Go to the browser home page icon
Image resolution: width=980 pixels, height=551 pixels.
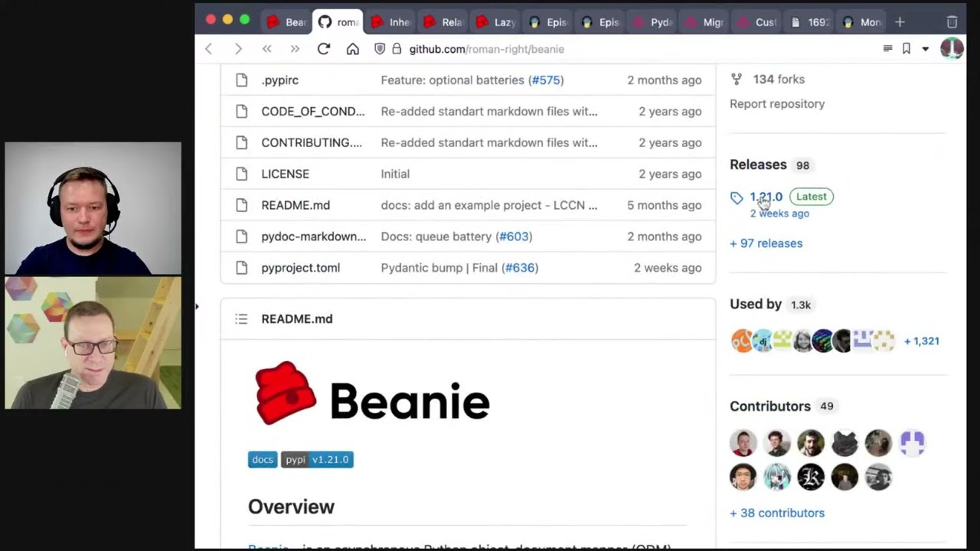pos(352,49)
